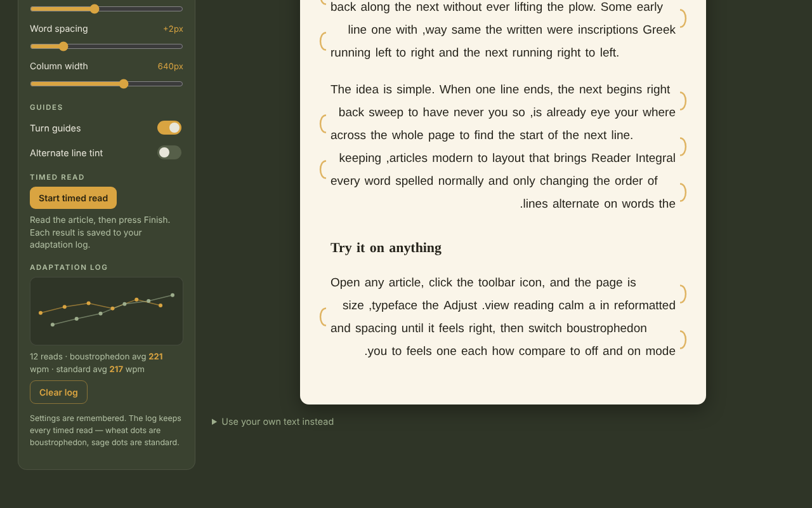Click the standard average 217 value
The image size is (812, 508).
116,370
